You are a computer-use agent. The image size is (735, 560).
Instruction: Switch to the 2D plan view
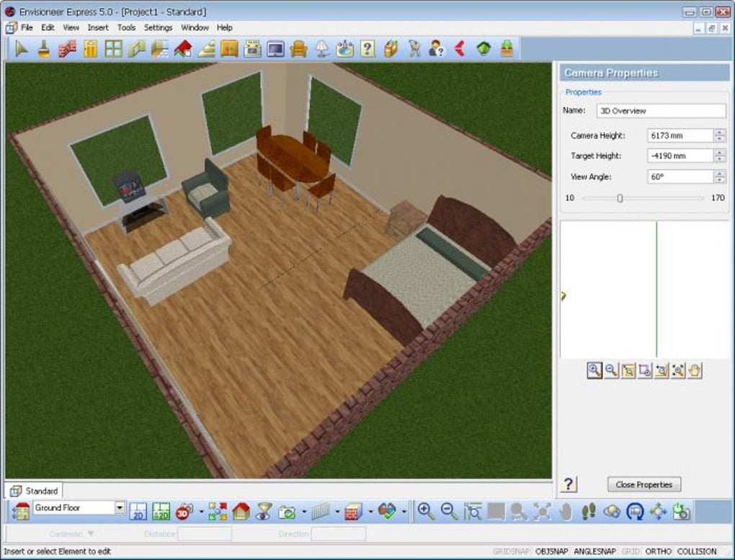[x=138, y=511]
